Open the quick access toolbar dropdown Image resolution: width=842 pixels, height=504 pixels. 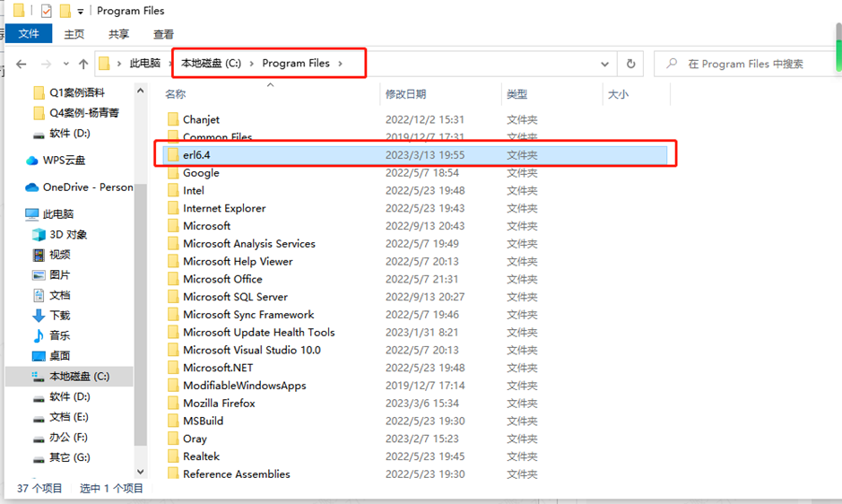(81, 12)
